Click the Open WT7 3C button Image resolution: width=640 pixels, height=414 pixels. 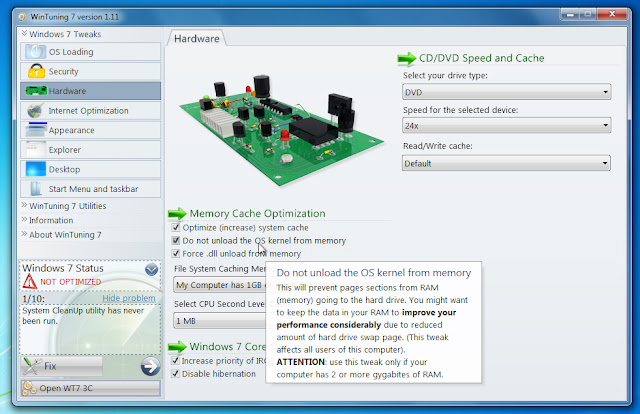click(91, 388)
